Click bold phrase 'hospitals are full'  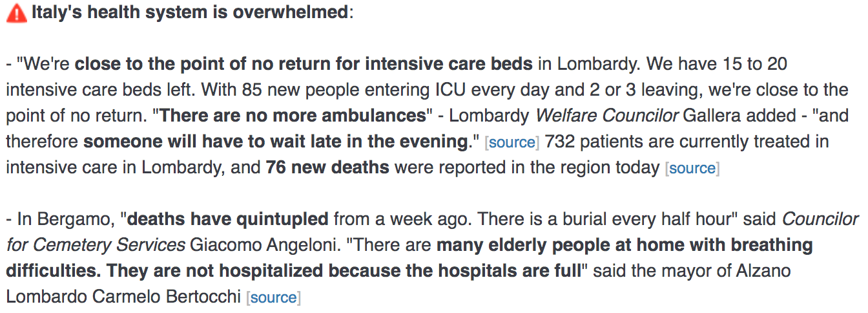(508, 271)
